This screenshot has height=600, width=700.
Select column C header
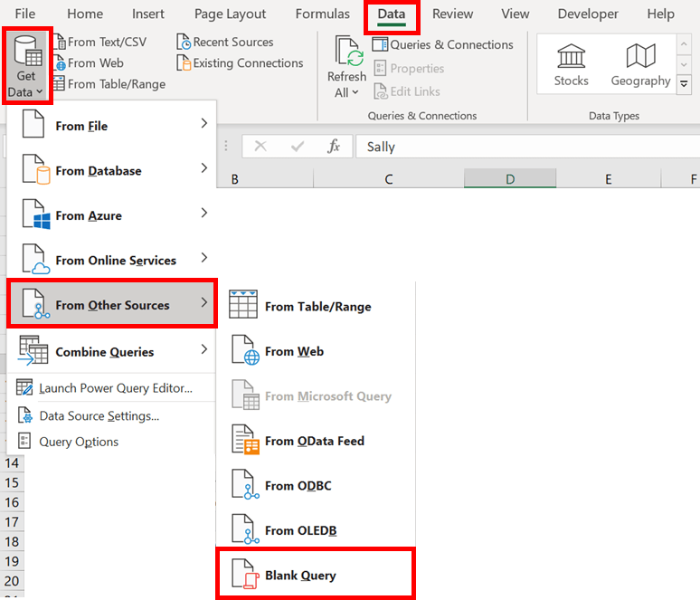(x=389, y=179)
